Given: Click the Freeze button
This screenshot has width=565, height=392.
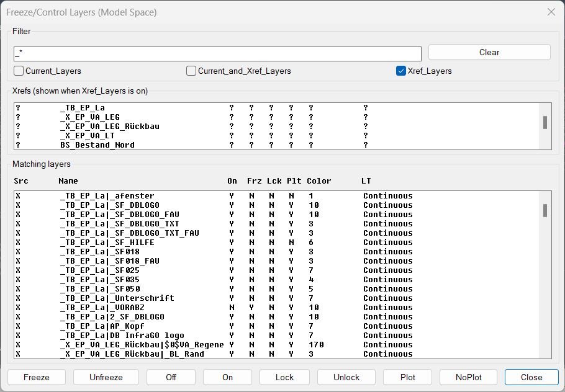Looking at the screenshot, I should click(36, 377).
